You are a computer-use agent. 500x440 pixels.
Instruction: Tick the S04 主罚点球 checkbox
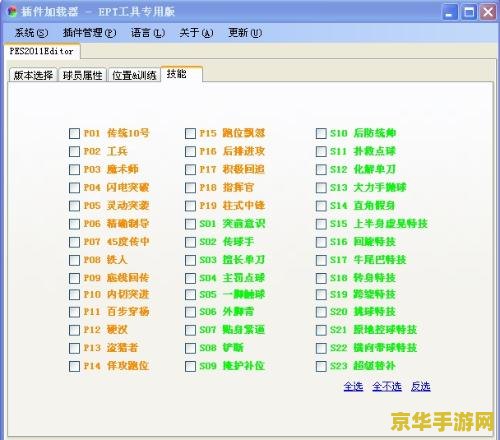[190, 278]
